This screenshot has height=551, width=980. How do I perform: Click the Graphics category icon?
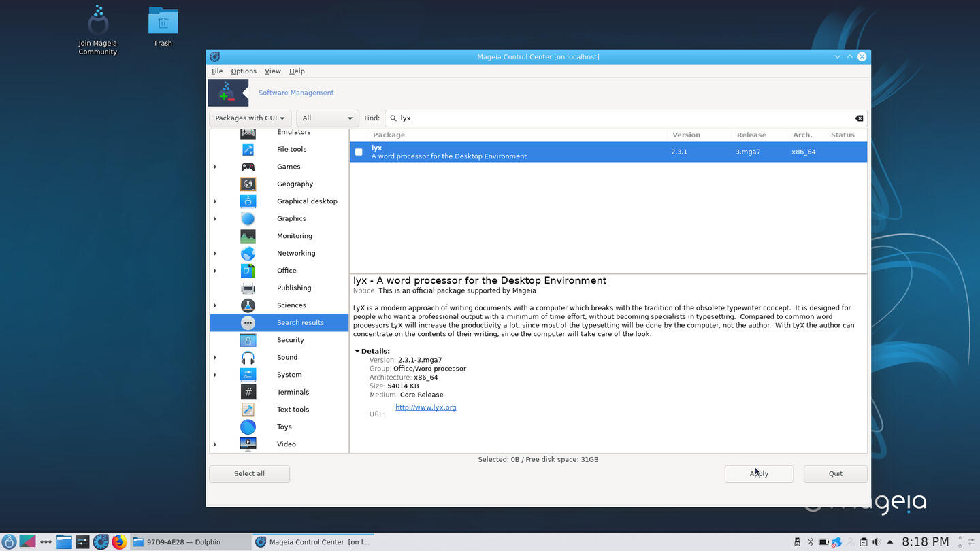coord(248,218)
